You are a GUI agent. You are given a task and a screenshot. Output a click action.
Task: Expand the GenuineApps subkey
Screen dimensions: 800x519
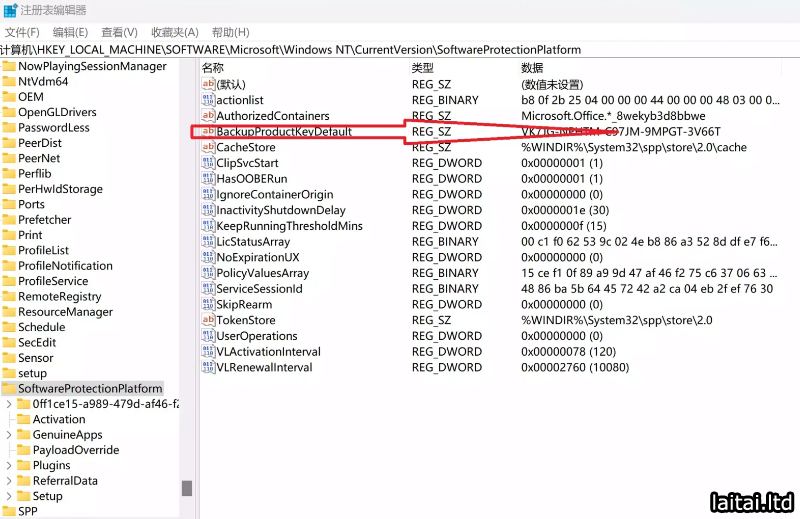tap(10, 435)
